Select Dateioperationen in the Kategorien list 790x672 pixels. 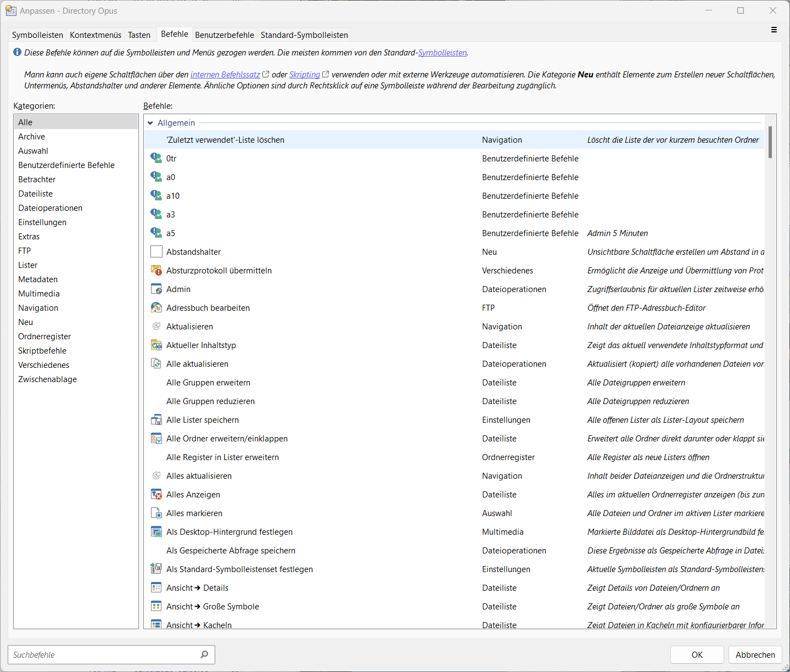coord(76,208)
